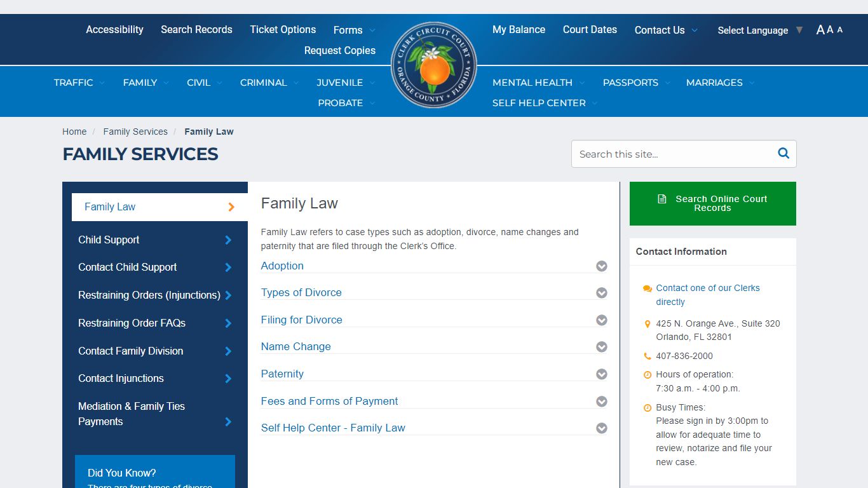Screen dimensions: 868x488
Task: Click the chat bubble icon beside Contact one of our Clerks
Action: pyautogui.click(x=647, y=288)
